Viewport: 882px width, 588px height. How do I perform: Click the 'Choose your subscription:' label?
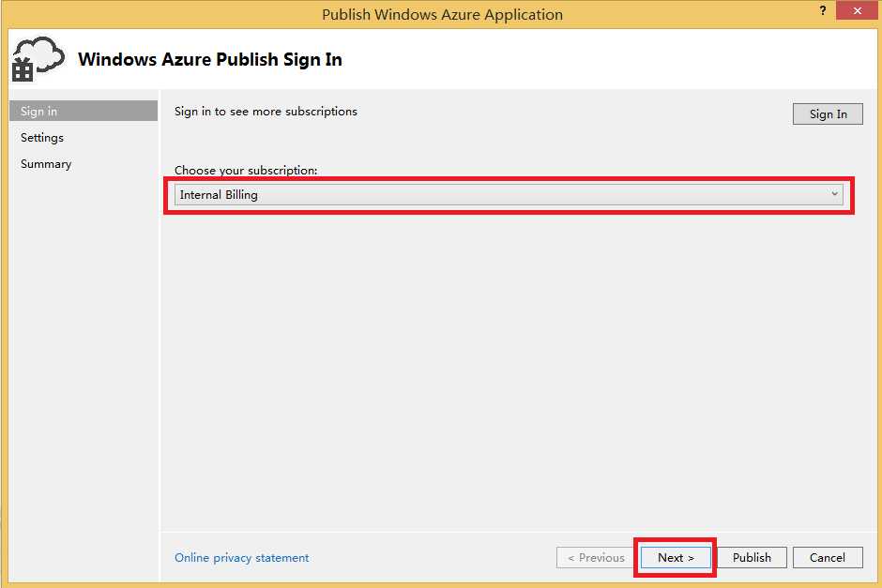pos(246,171)
